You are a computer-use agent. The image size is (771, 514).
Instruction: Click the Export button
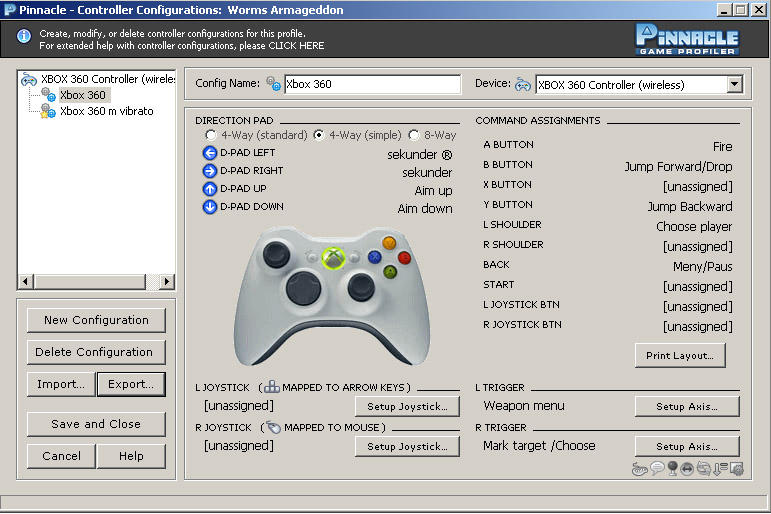(x=131, y=384)
